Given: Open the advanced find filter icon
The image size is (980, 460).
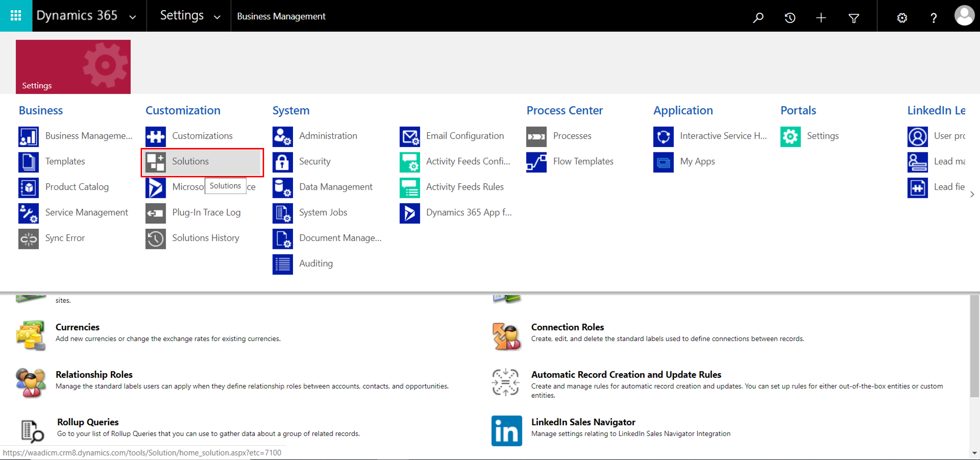Looking at the screenshot, I should click(854, 18).
